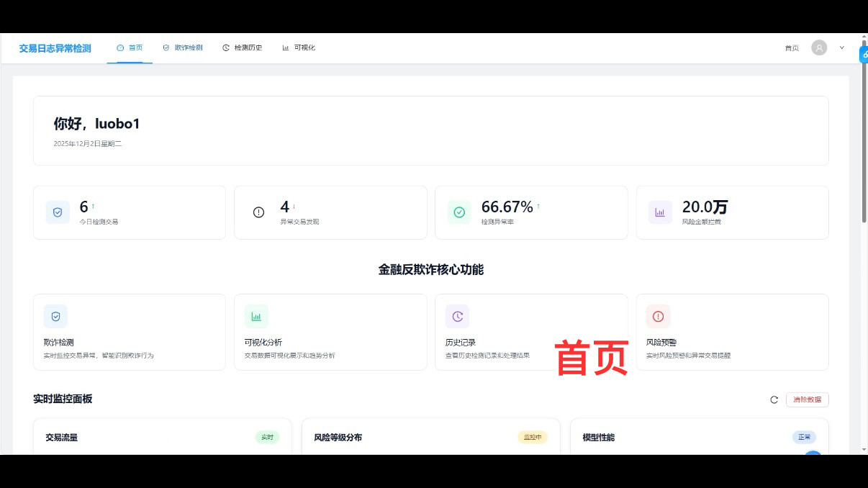Click the 可视化分析 card chart icon
The height and width of the screenshot is (488, 868).
tap(256, 316)
